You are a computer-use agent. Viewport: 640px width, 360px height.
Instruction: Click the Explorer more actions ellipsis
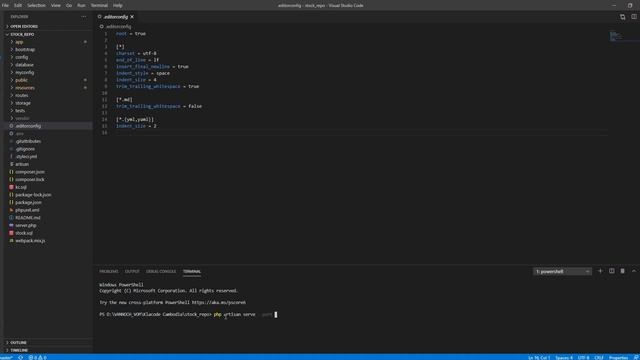click(84, 17)
